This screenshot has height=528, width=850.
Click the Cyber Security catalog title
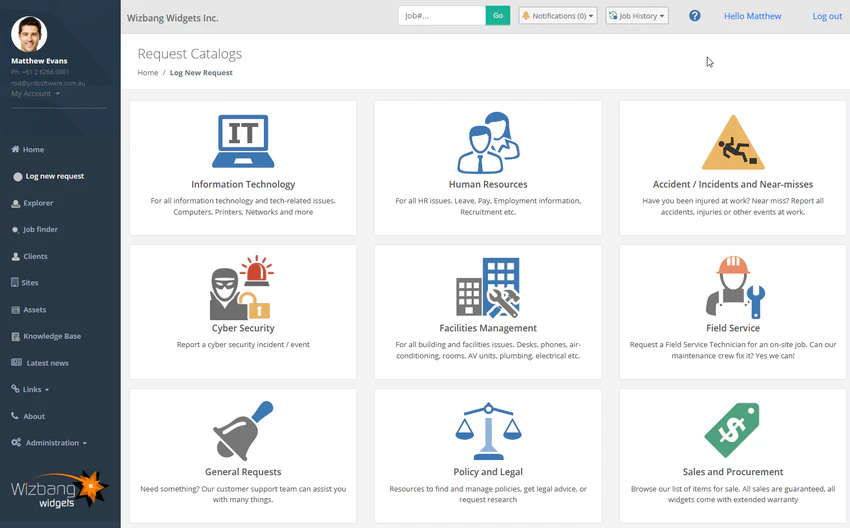point(243,328)
